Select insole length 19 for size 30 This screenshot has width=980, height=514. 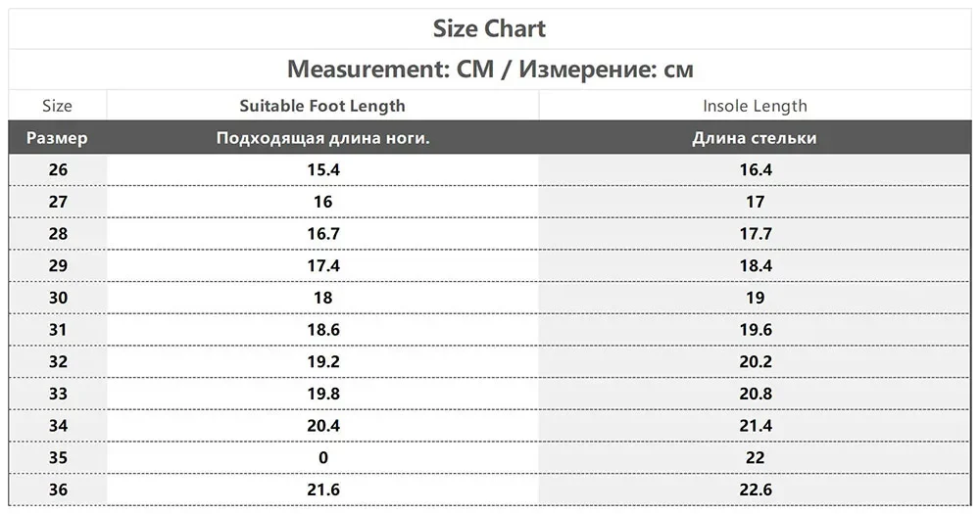(x=755, y=298)
